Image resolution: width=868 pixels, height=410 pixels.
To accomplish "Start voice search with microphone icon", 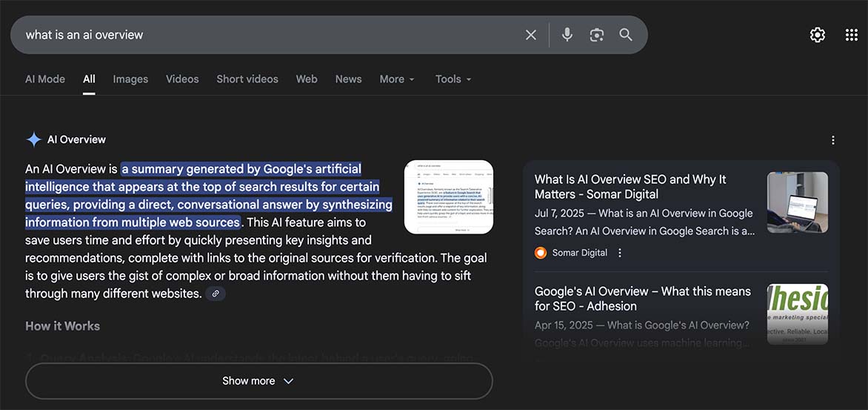I will (567, 35).
